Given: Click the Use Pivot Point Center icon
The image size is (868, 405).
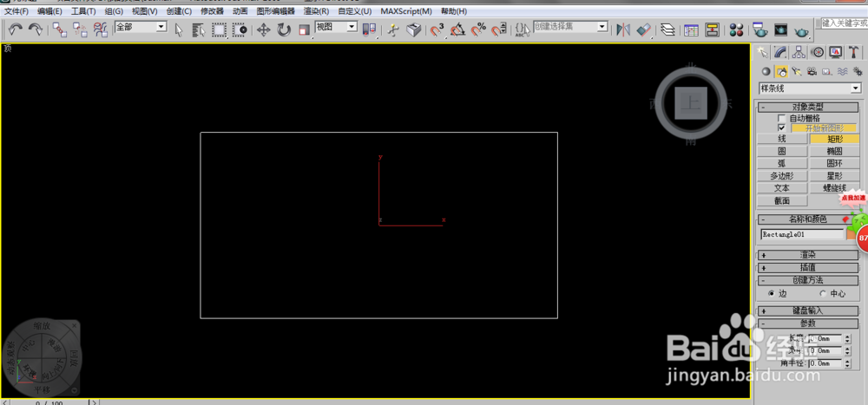Looking at the screenshot, I should (369, 29).
